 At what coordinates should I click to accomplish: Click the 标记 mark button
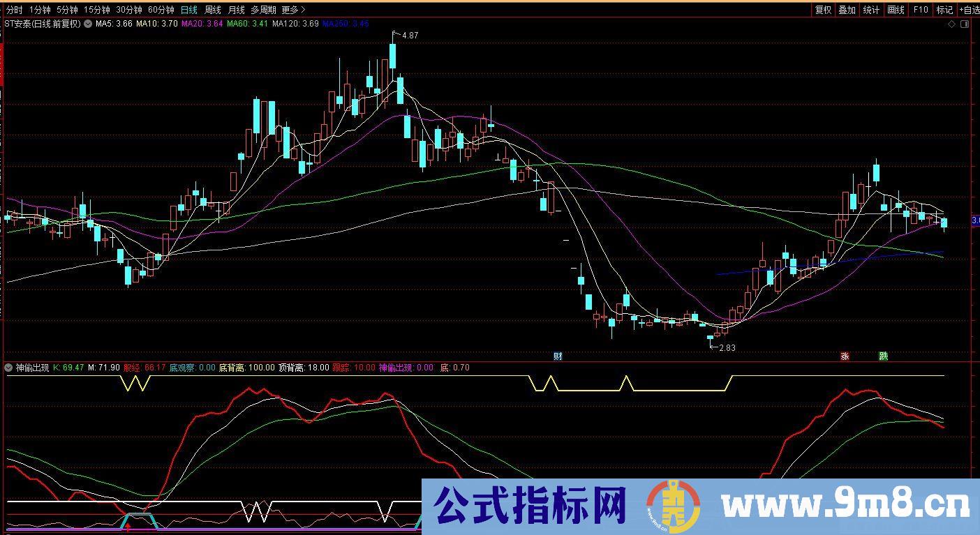tap(944, 10)
